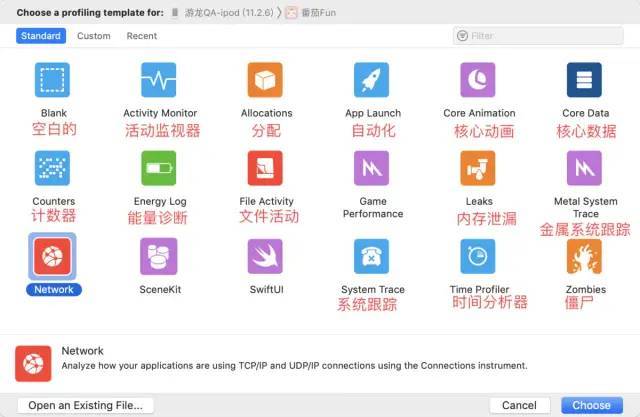640x417 pixels.
Task: Click the Blank label text
Action: [54, 113]
